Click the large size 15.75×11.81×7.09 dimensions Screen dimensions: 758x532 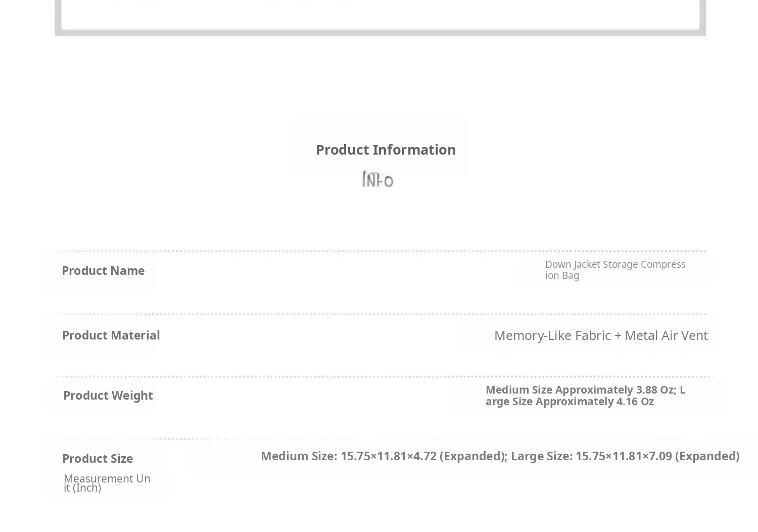(x=625, y=456)
